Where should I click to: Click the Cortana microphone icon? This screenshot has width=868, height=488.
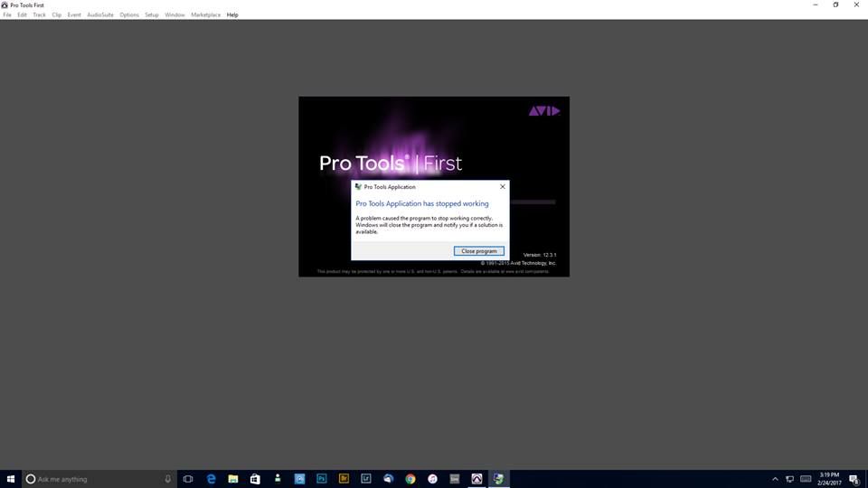tap(168, 479)
